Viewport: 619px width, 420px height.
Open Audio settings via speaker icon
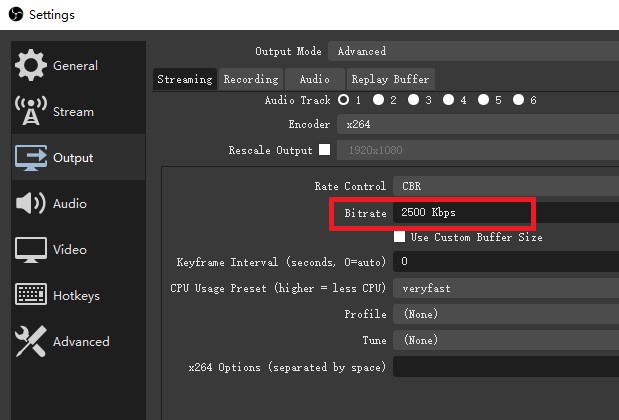coord(30,203)
